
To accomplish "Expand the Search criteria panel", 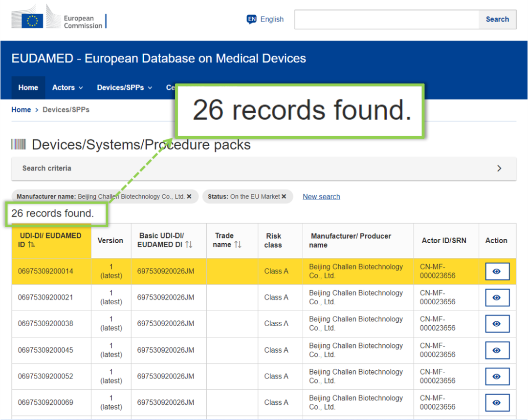I will coord(264,168).
